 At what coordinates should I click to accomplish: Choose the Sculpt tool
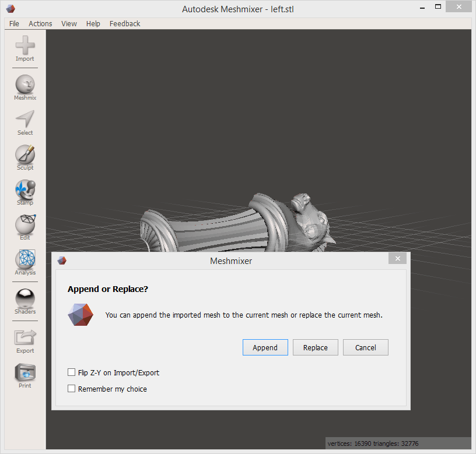pos(25,157)
